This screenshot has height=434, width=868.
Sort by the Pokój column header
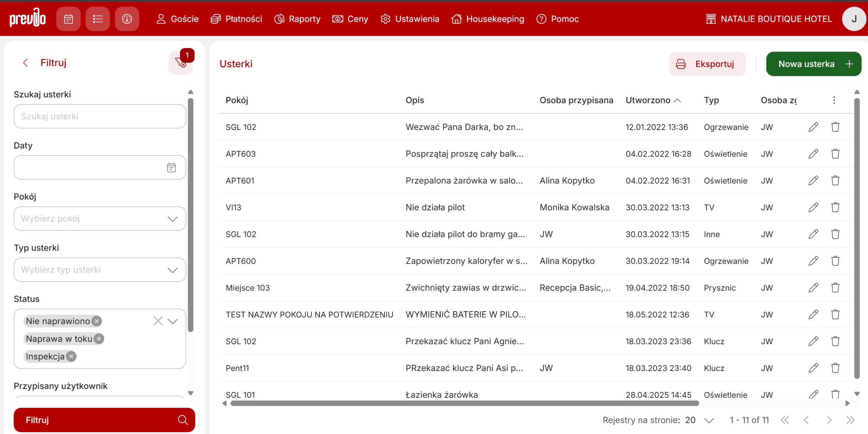[x=237, y=100]
